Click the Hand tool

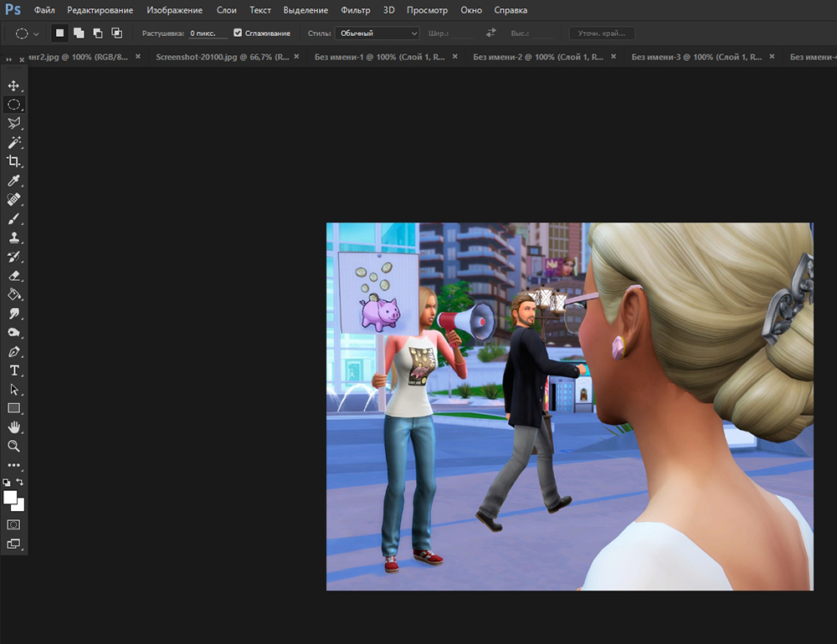(x=13, y=427)
